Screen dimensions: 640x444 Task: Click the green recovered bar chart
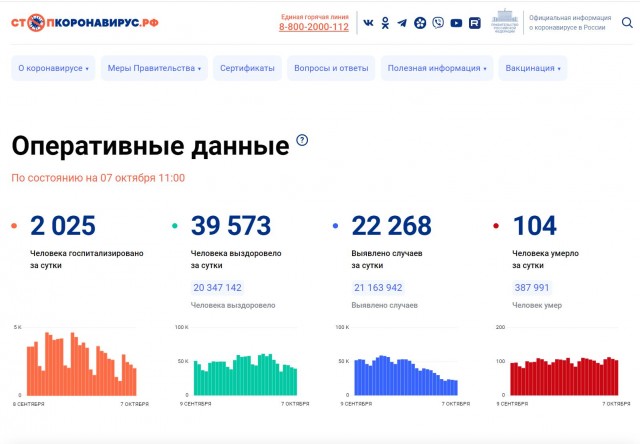point(245,375)
